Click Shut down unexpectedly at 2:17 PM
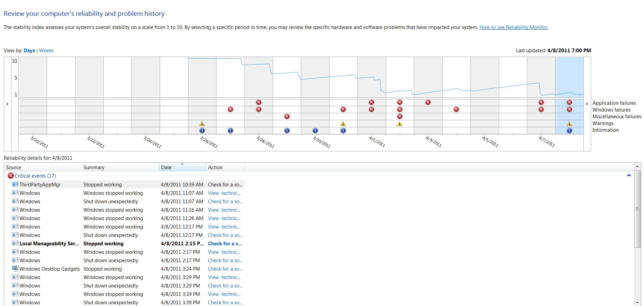Image resolution: width=644 pixels, height=306 pixels. tap(111, 261)
